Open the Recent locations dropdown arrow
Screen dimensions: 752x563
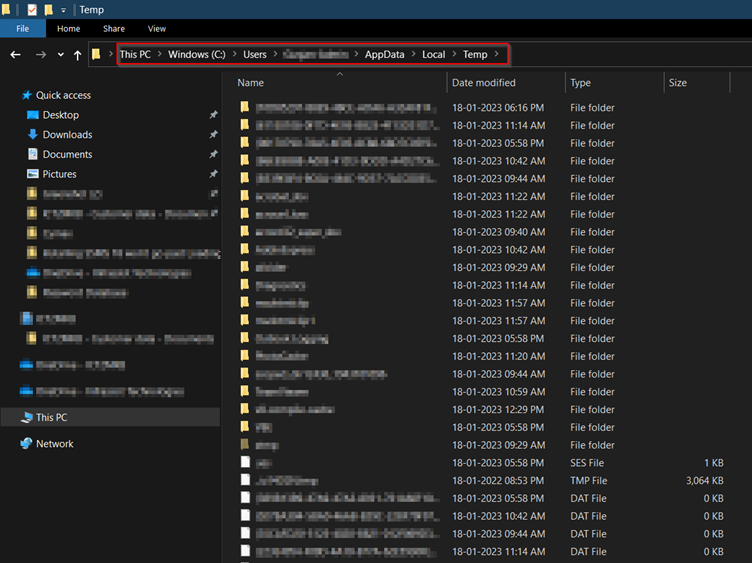tap(60, 55)
